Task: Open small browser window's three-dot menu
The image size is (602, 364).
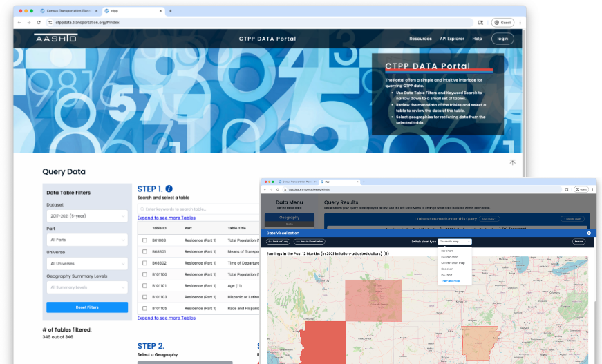Action: (592, 189)
